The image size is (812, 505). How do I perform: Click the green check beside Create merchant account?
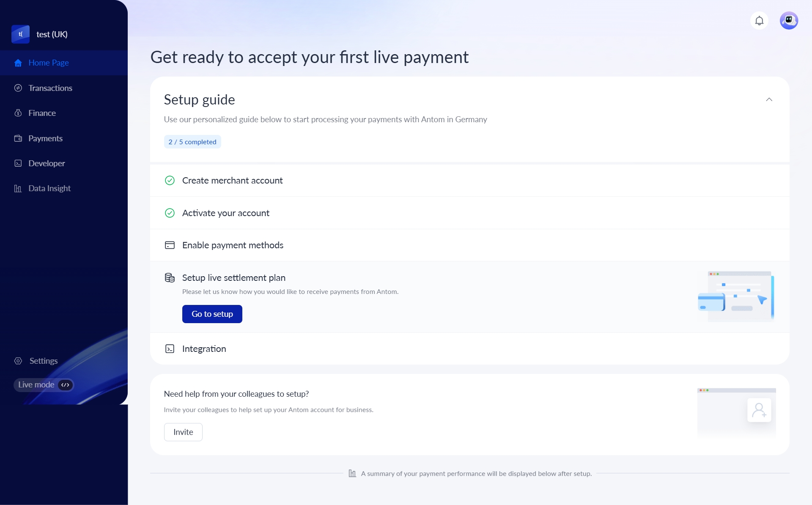tap(170, 181)
